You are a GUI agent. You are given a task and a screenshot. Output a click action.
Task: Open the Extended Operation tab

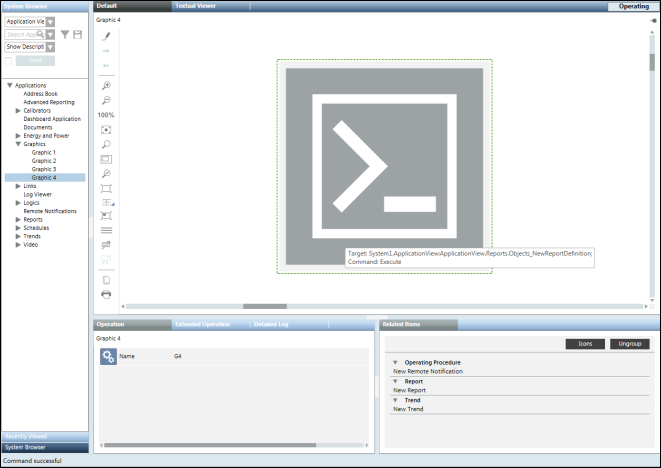(201, 325)
